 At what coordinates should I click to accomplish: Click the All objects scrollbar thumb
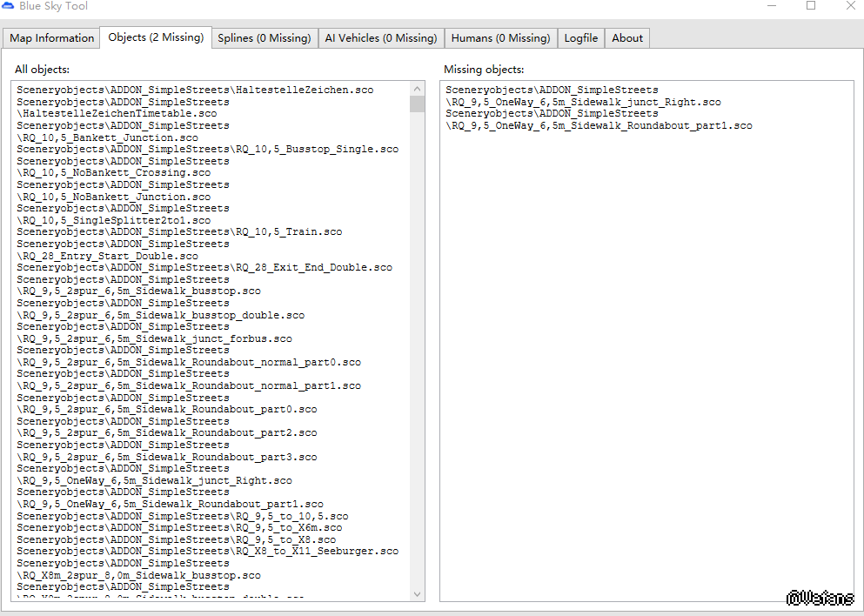tap(417, 104)
